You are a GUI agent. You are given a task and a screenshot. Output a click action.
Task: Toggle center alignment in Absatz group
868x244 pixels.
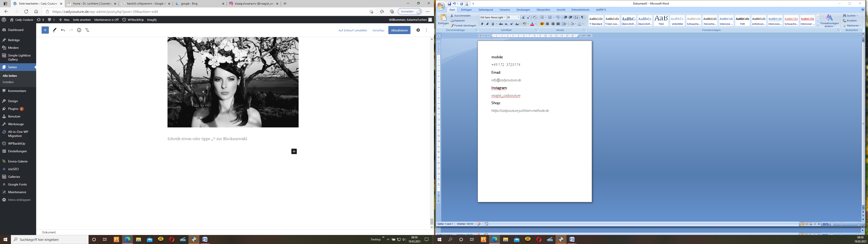tap(547, 24)
